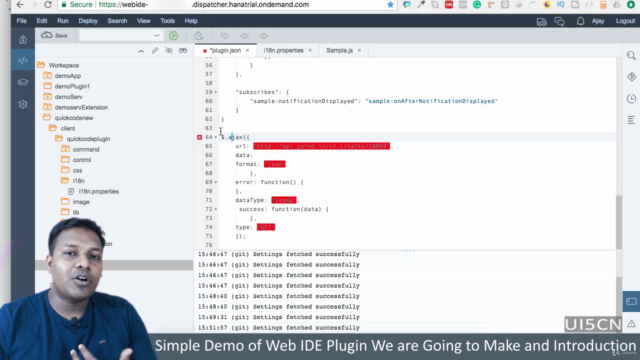Close the i18n.properties editor tab

coord(310,51)
